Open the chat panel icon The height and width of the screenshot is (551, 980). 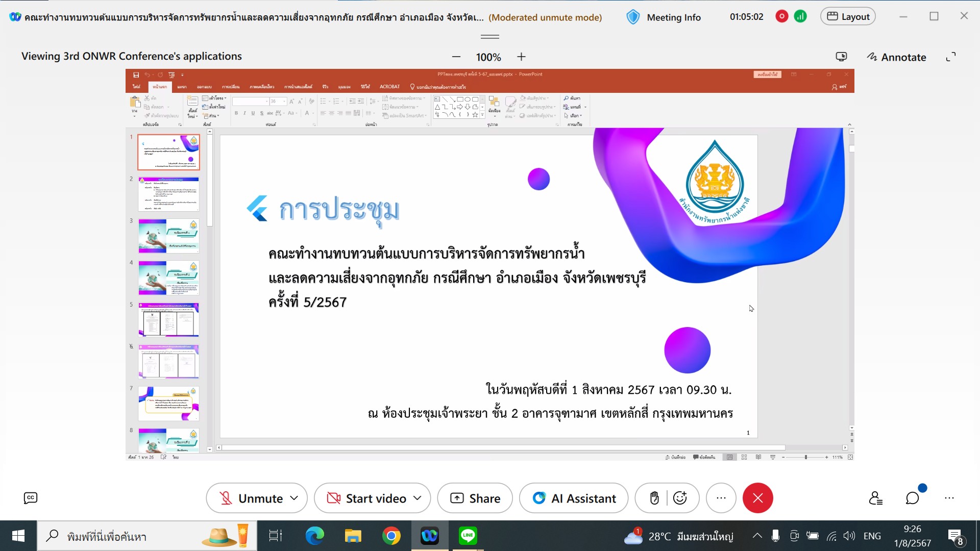pyautogui.click(x=913, y=498)
